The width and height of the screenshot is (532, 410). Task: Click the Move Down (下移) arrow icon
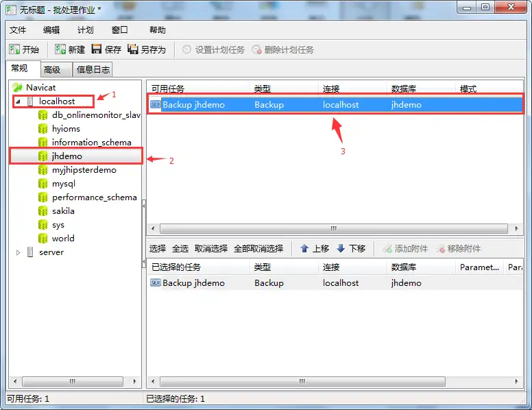(341, 248)
